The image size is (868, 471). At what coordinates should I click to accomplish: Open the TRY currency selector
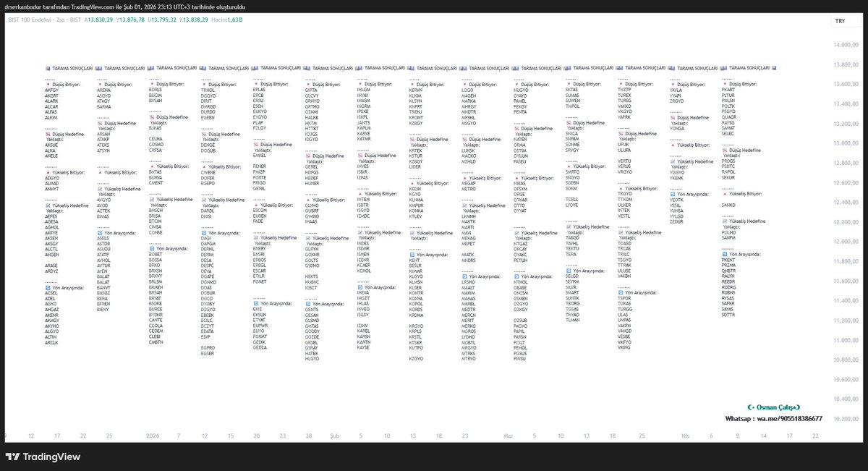(840, 21)
